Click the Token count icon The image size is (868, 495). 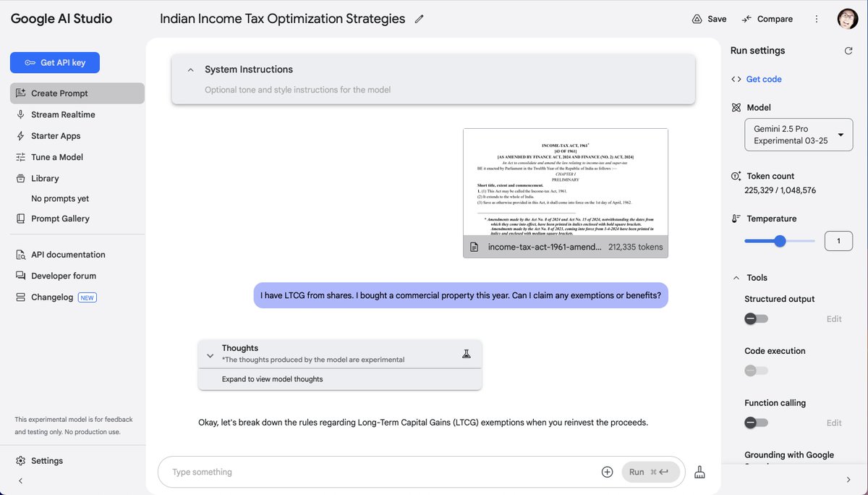736,177
